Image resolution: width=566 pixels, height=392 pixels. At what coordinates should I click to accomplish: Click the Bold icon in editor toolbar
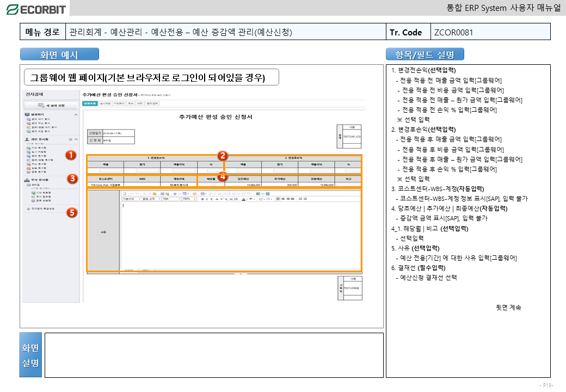tap(202, 199)
